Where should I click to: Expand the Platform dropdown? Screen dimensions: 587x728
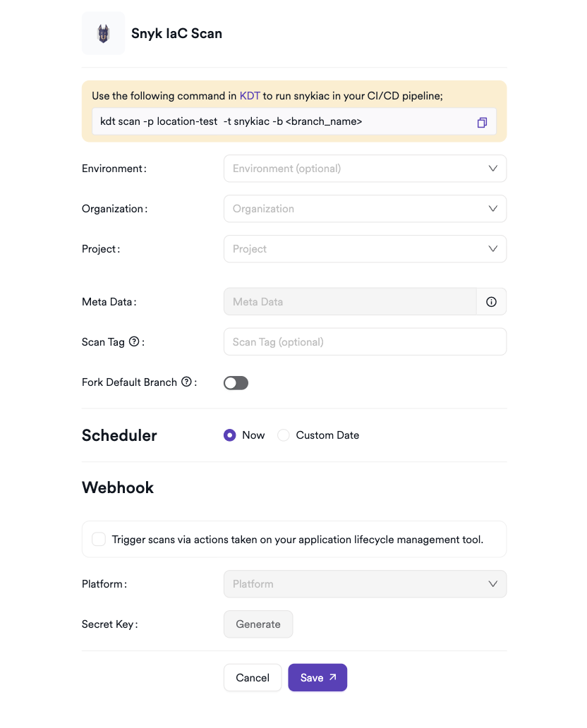(x=365, y=584)
